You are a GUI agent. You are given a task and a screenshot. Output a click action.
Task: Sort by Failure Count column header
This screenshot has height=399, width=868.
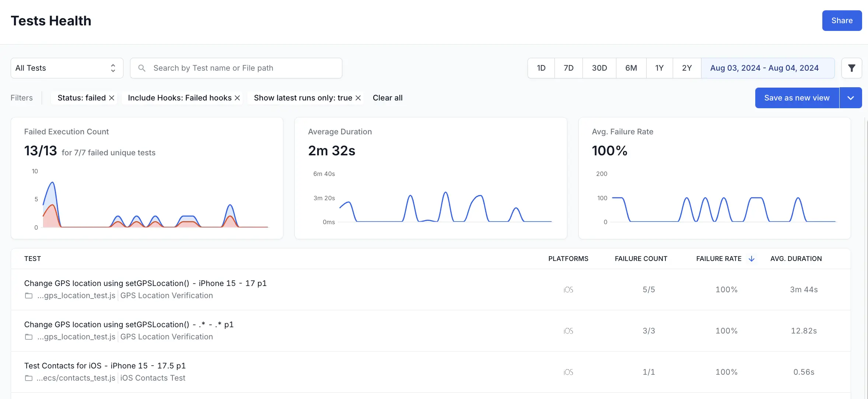pyautogui.click(x=641, y=259)
